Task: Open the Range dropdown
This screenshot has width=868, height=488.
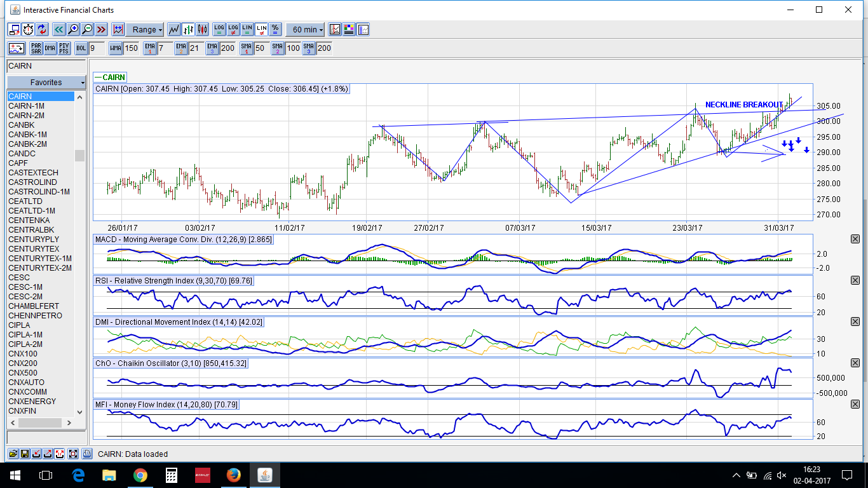Action: tap(145, 29)
